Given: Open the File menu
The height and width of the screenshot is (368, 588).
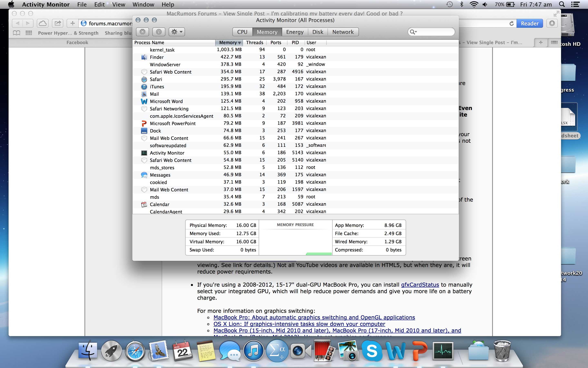Looking at the screenshot, I should pos(82,4).
